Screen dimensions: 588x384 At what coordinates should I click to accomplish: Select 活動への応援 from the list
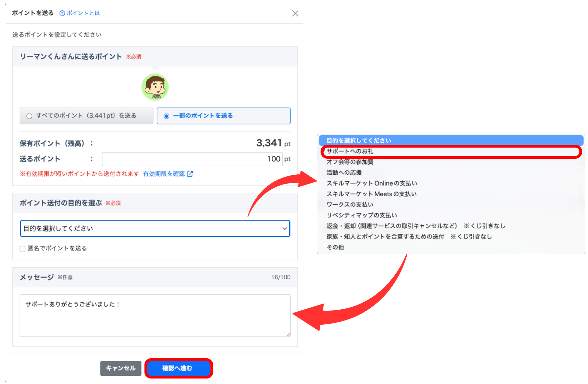pyautogui.click(x=344, y=172)
